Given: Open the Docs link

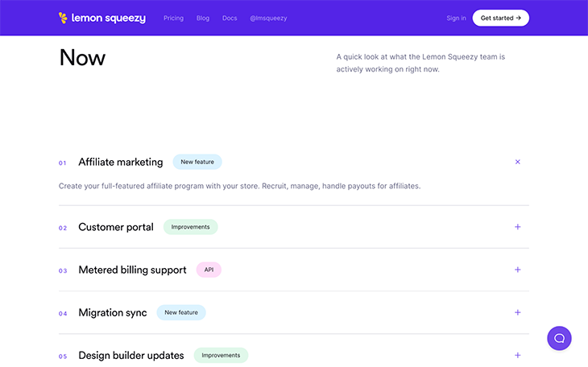Looking at the screenshot, I should pyautogui.click(x=230, y=18).
